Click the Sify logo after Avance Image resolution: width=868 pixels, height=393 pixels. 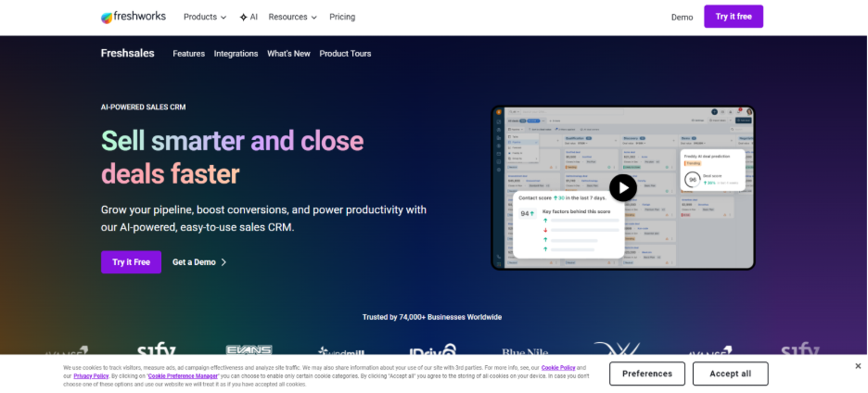(157, 349)
